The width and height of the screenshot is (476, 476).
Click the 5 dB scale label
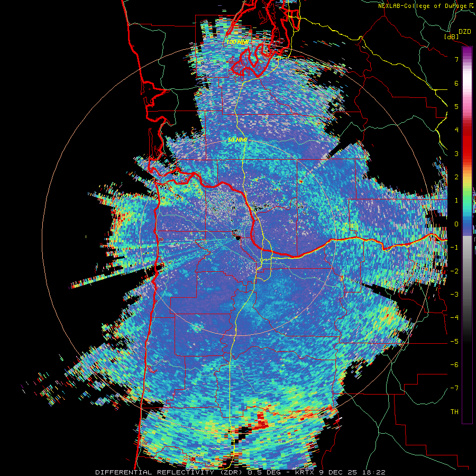456,106
